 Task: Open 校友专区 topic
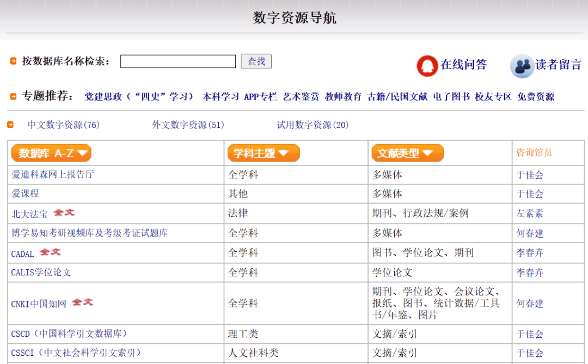tap(493, 97)
